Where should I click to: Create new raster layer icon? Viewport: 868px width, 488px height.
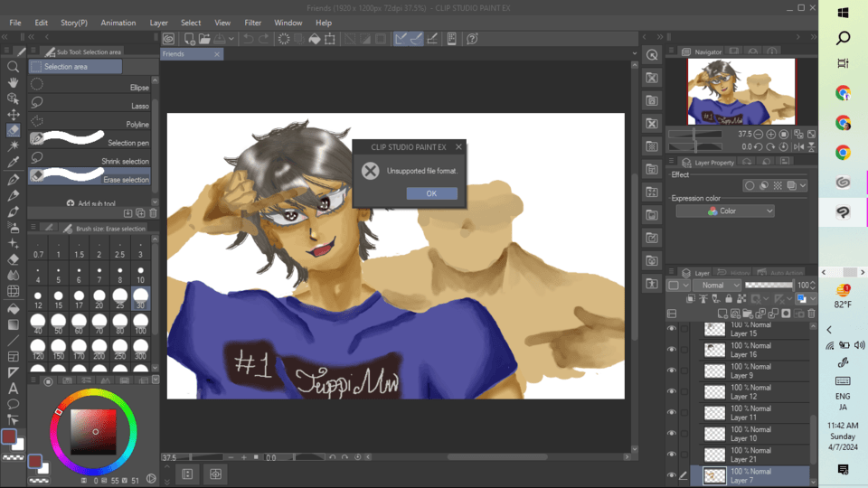point(722,314)
